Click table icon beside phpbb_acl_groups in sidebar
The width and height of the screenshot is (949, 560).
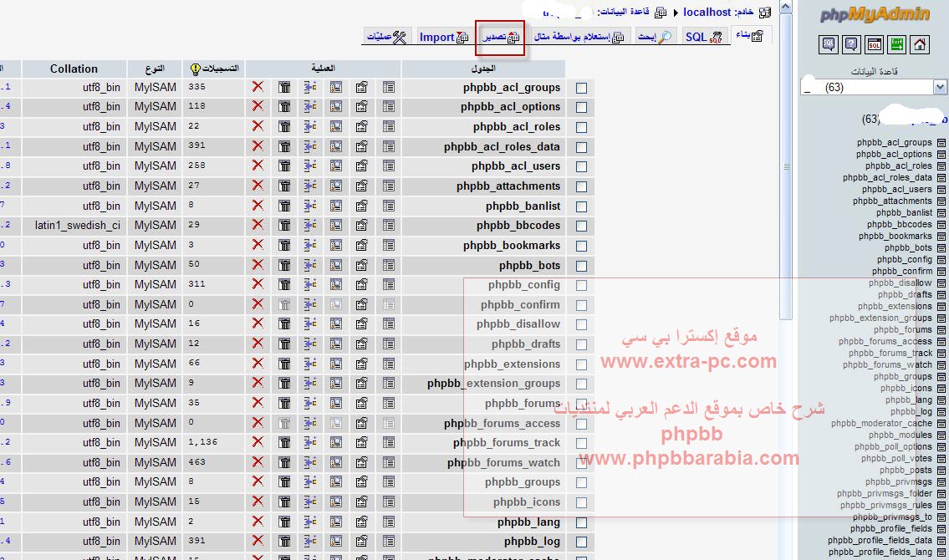coord(941,143)
